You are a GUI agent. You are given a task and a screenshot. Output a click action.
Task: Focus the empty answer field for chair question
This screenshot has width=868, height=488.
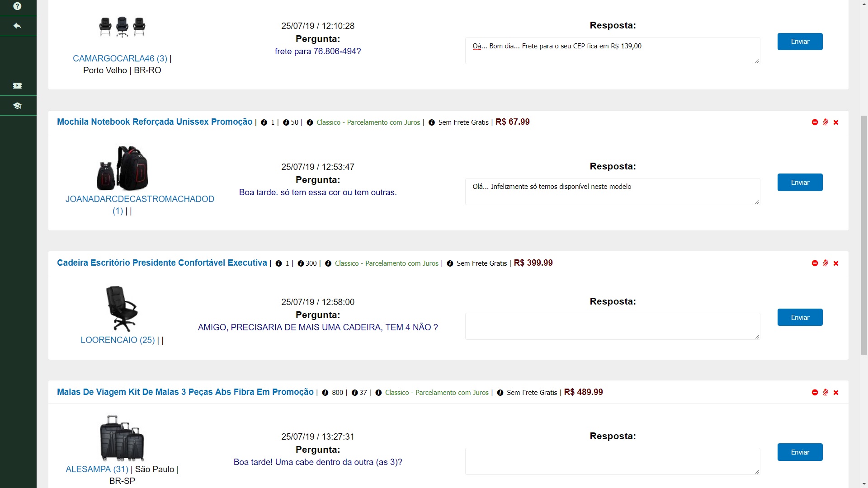tap(613, 326)
